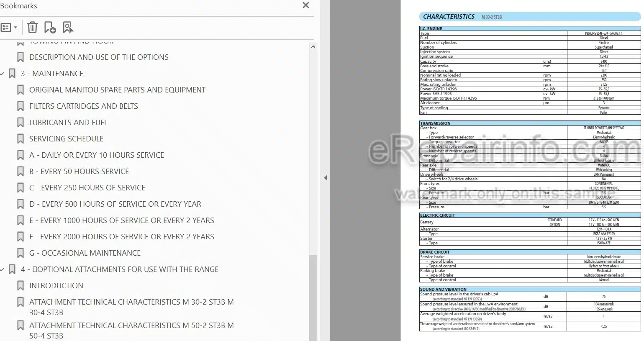Click the bookmarks panel vertical scrollbar thumb
644x341 pixels.
click(313, 298)
